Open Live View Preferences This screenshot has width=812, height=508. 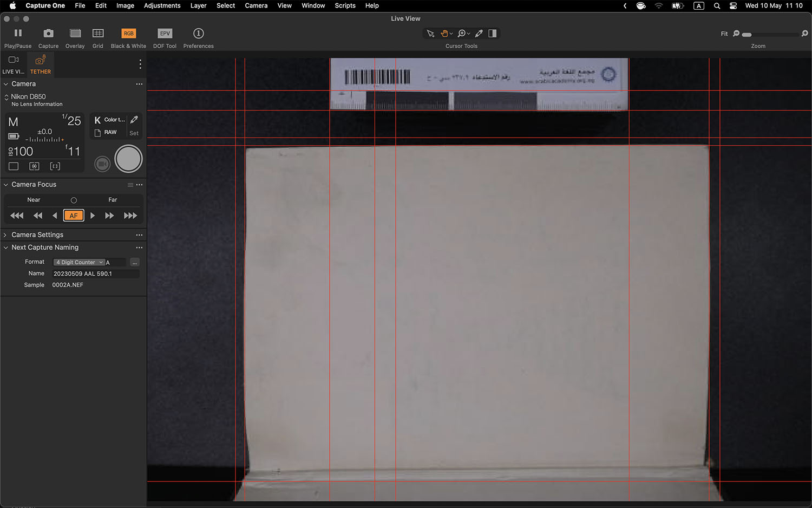(x=199, y=34)
